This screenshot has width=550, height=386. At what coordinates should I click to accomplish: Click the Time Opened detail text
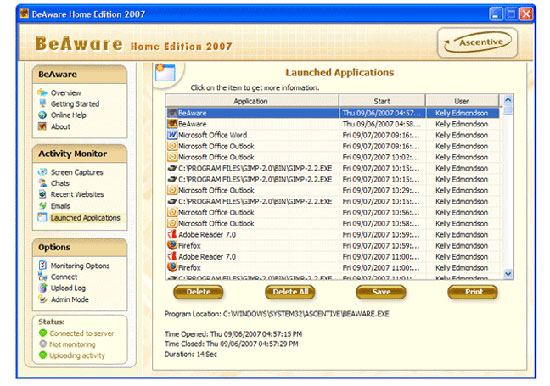click(233, 334)
